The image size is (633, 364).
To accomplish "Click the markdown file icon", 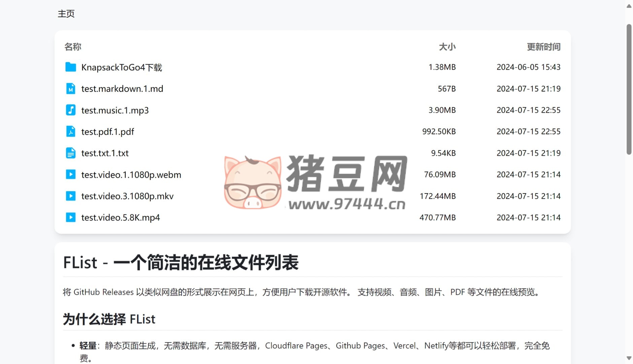I will tap(70, 89).
